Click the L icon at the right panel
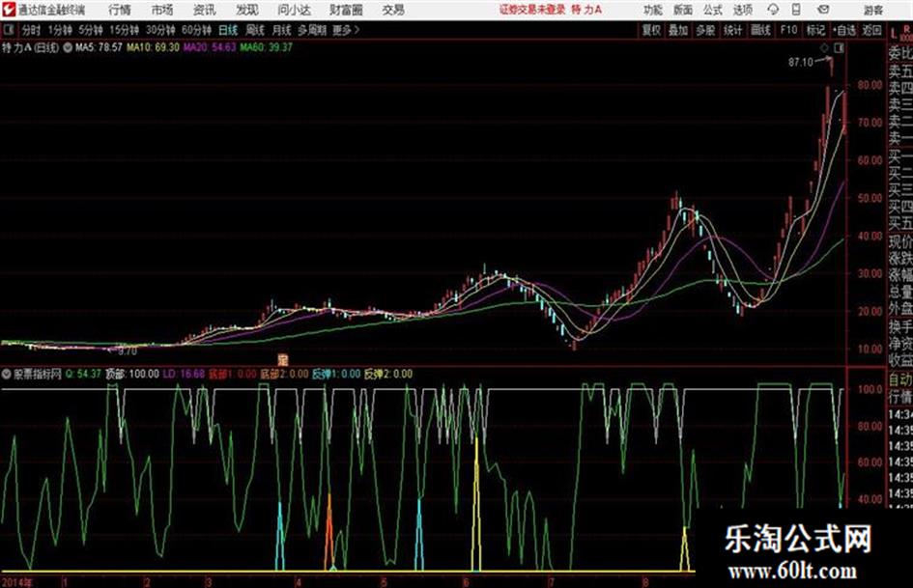Image resolution: width=913 pixels, height=588 pixels. 894,34
